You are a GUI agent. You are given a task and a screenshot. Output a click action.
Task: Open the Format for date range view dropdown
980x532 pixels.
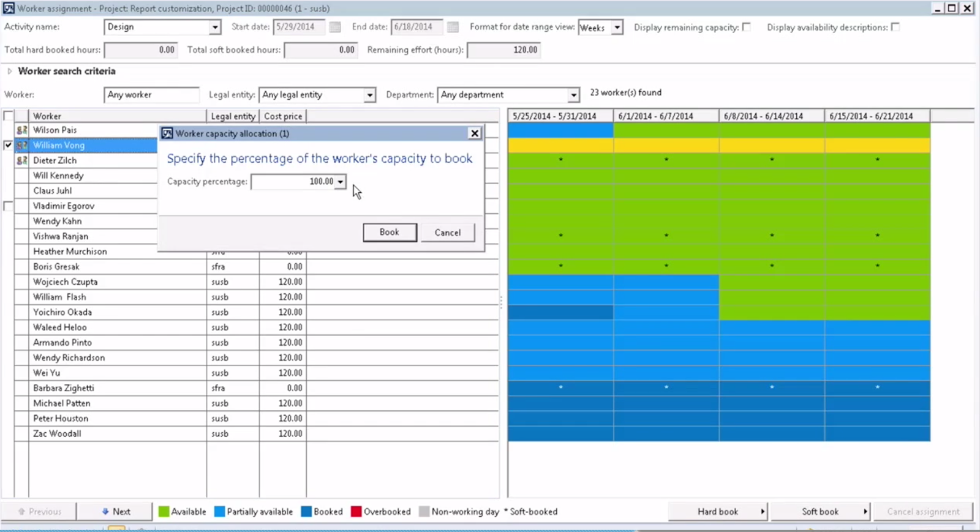pyautogui.click(x=617, y=27)
